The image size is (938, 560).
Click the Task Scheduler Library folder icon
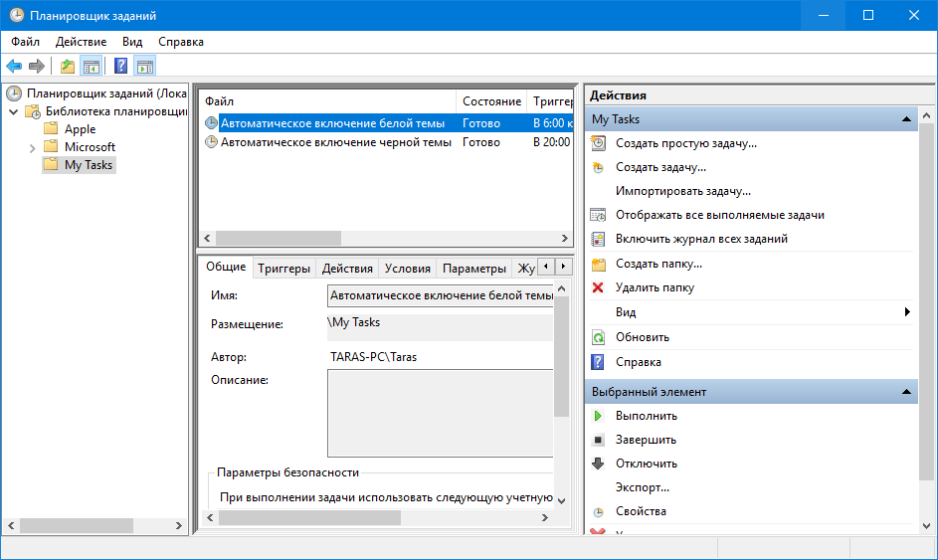[x=32, y=111]
